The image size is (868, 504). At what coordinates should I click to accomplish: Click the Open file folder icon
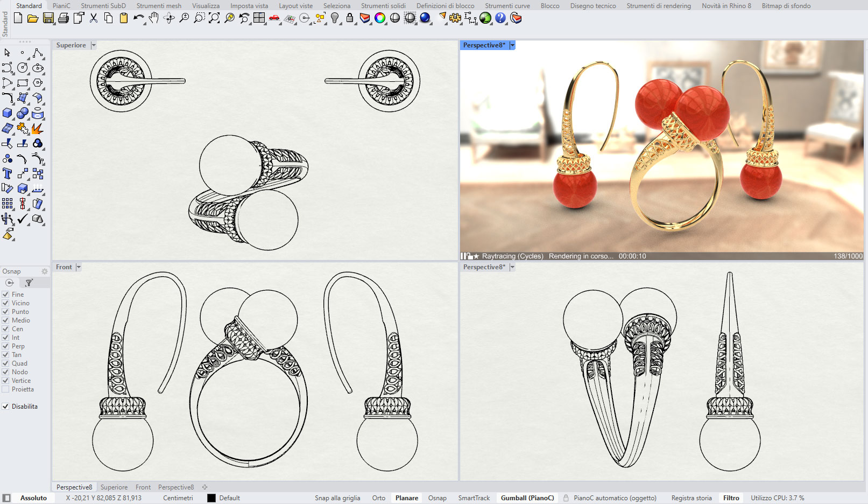click(x=33, y=18)
